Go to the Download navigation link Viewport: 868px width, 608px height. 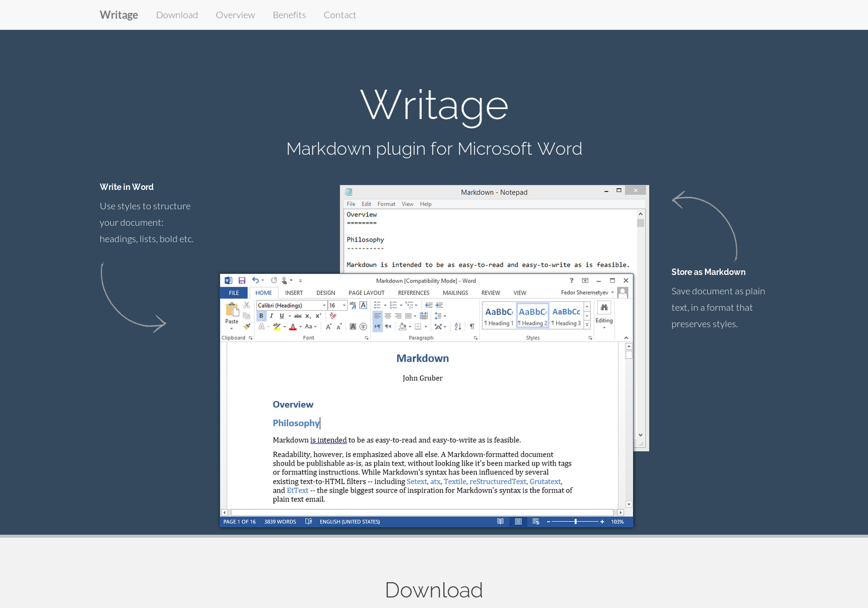coord(177,15)
